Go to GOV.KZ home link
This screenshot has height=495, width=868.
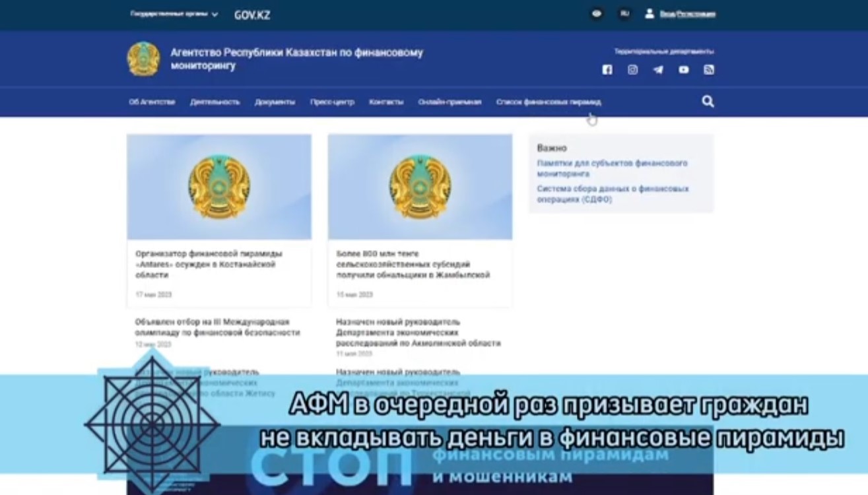252,15
